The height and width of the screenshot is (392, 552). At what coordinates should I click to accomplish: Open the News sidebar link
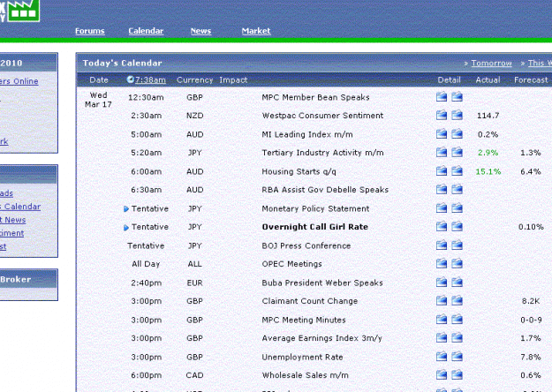13,220
